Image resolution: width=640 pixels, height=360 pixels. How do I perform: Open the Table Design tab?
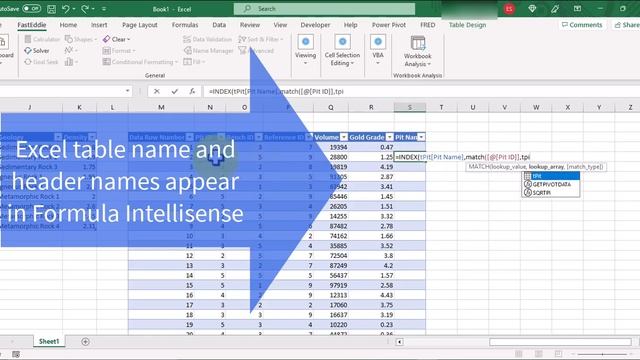click(467, 25)
